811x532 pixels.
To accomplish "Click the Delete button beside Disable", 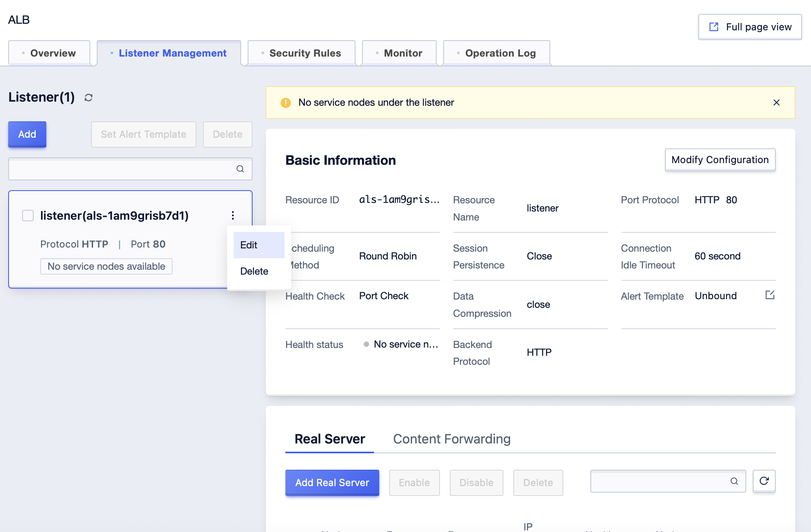I will click(x=538, y=483).
